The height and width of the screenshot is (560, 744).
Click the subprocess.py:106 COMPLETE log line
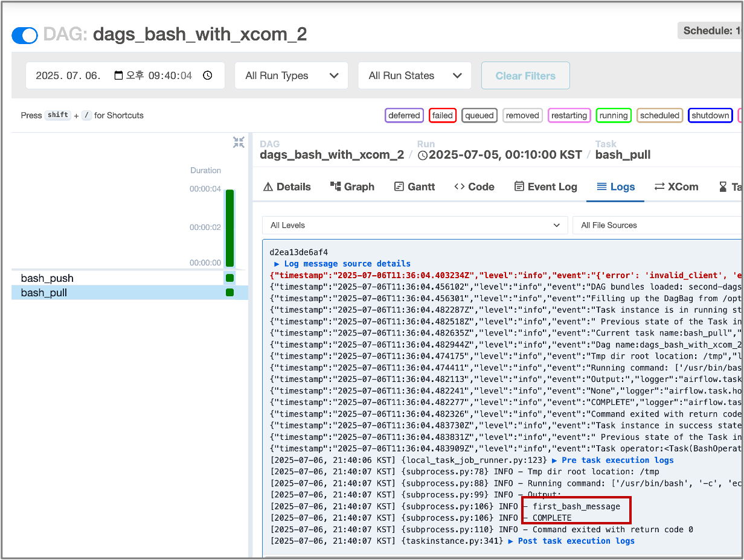coord(420,518)
